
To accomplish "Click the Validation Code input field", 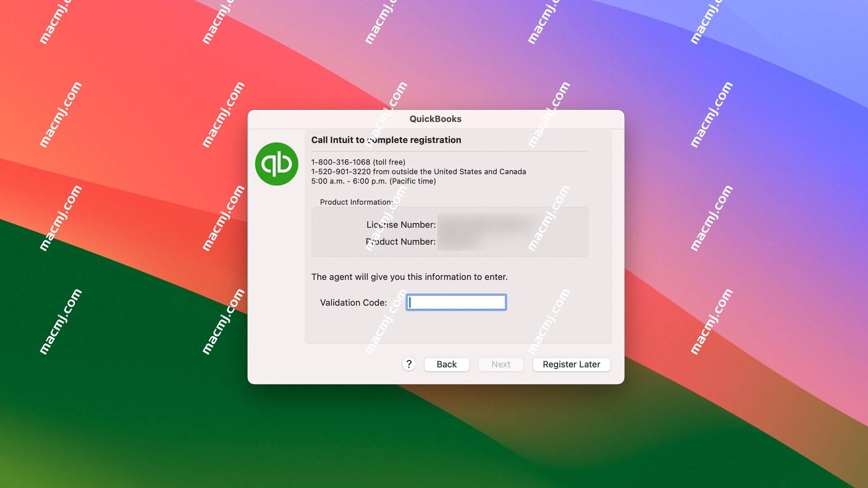I will pos(455,302).
